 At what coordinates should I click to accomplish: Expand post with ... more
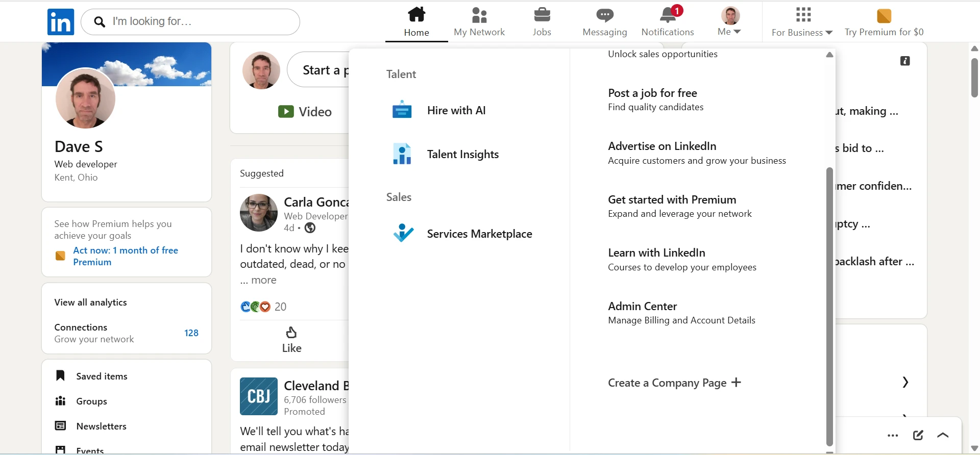[x=259, y=280]
